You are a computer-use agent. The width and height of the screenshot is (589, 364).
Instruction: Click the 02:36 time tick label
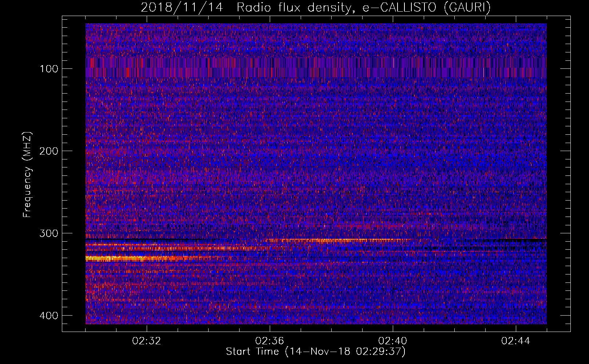coord(270,341)
